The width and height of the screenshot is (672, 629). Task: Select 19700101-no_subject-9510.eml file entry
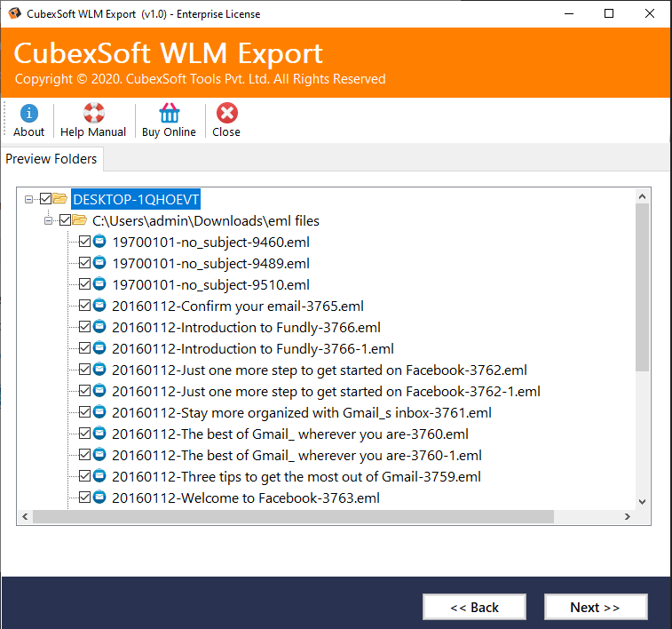coord(210,284)
